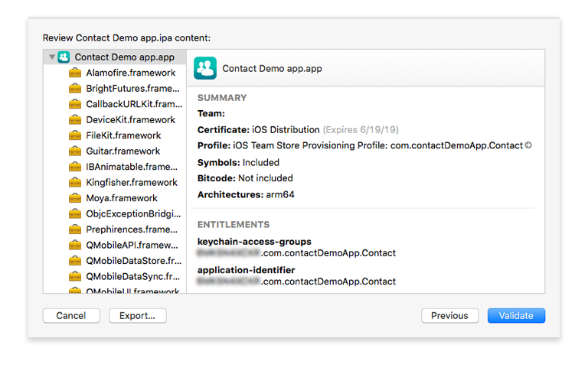Select Guitar.framework row text
Image resolution: width=588 pixels, height=371 pixels.
[x=123, y=151]
